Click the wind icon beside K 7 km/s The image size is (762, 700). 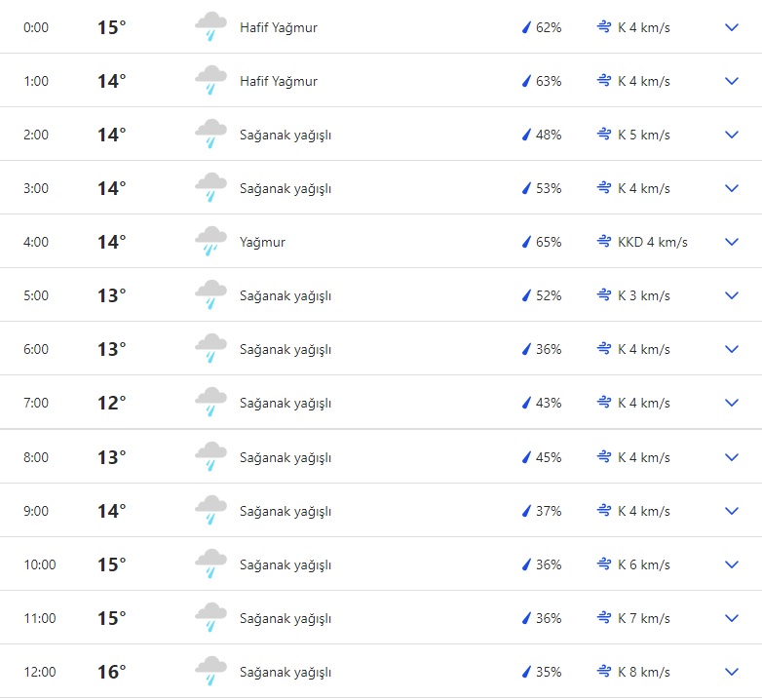(604, 618)
